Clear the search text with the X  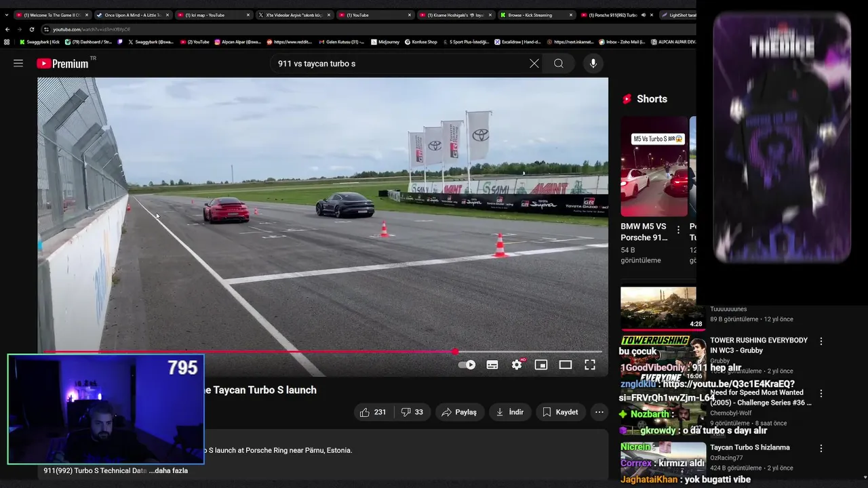coord(534,63)
